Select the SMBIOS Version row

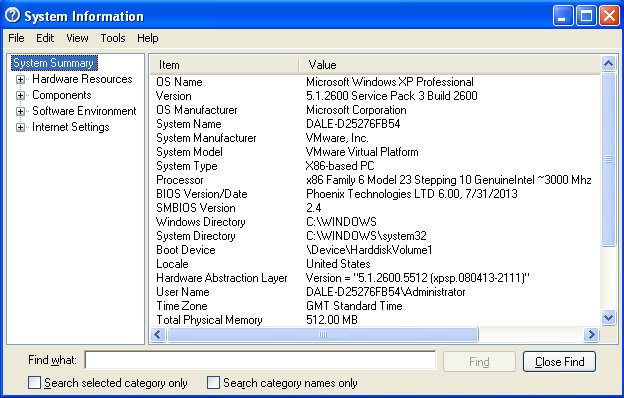tap(375, 208)
